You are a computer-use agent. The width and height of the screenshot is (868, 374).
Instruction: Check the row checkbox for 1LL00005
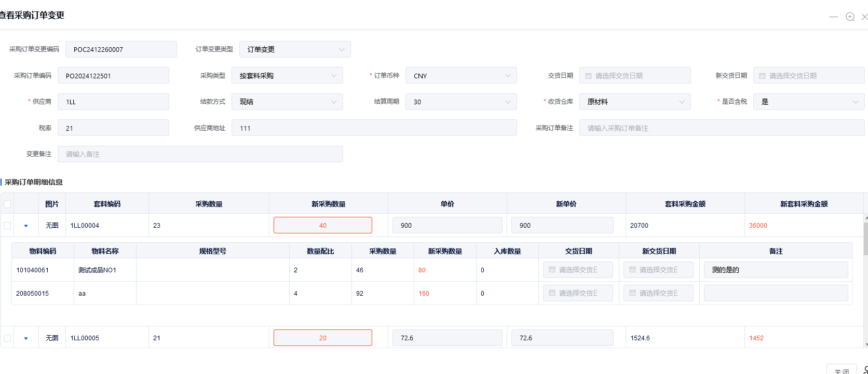pyautogui.click(x=7, y=338)
